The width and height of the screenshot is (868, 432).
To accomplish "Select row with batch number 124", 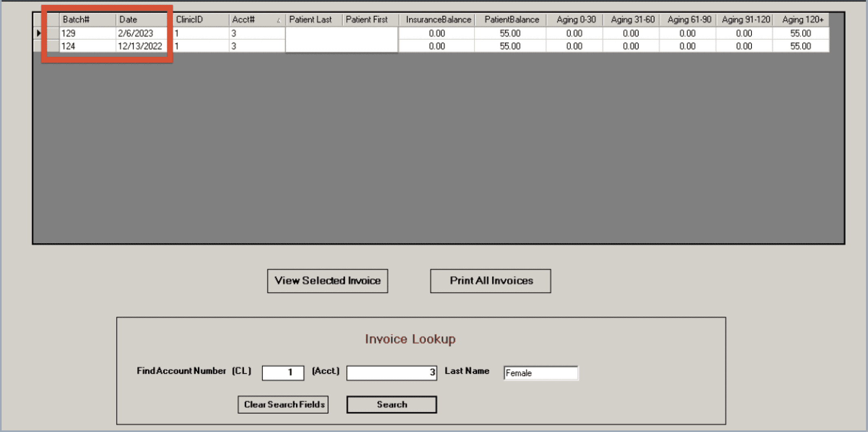I will point(87,46).
